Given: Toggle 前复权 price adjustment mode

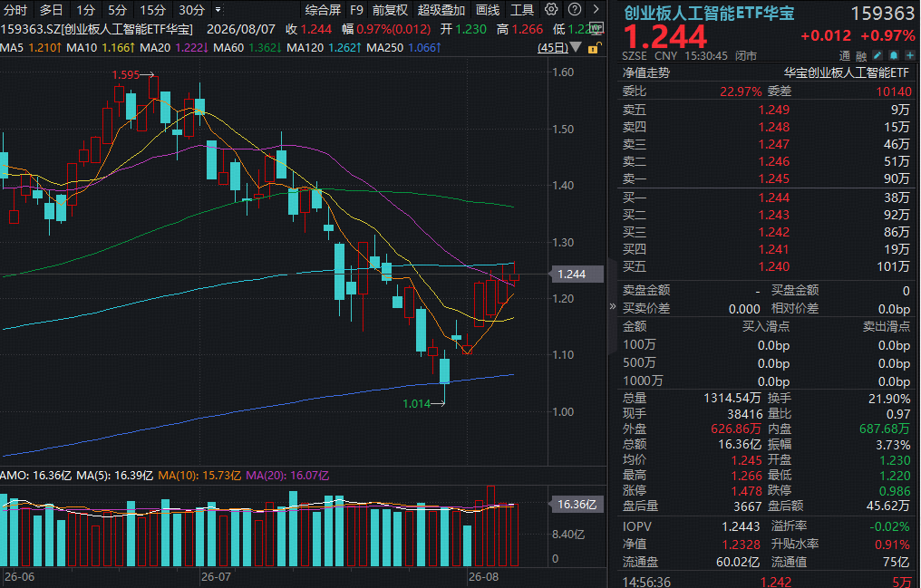Looking at the screenshot, I should tap(390, 10).
